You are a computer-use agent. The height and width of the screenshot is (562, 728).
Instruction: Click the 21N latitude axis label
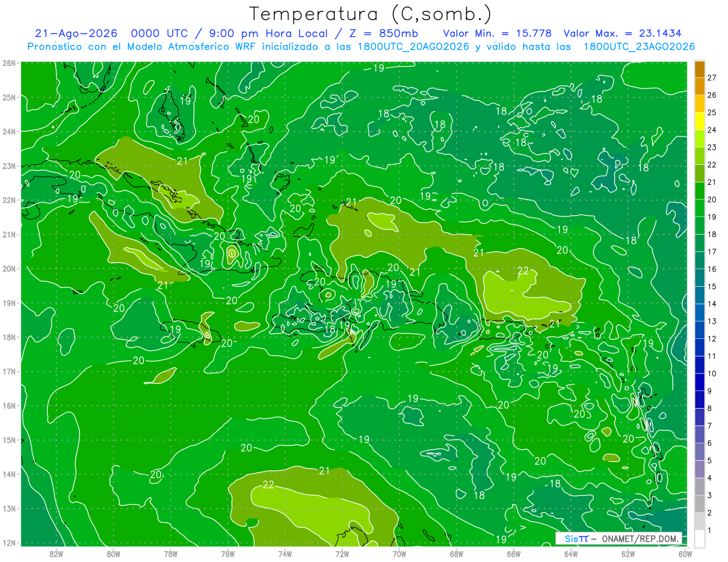point(9,234)
